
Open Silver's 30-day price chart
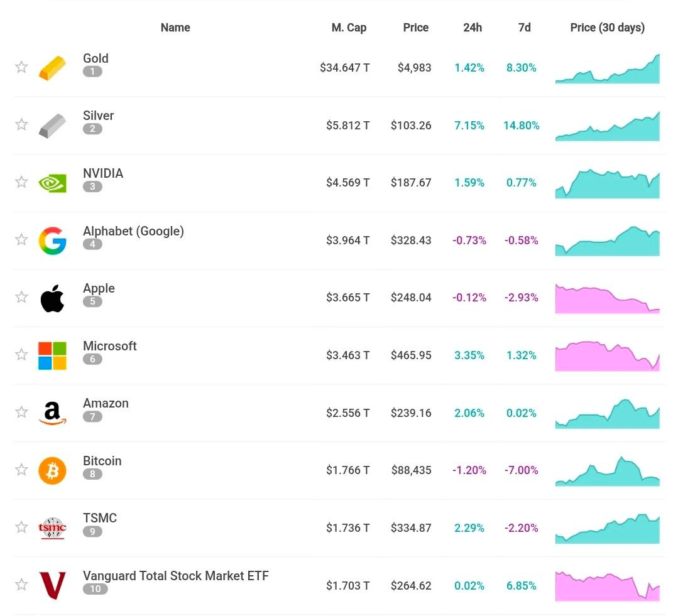pos(608,126)
